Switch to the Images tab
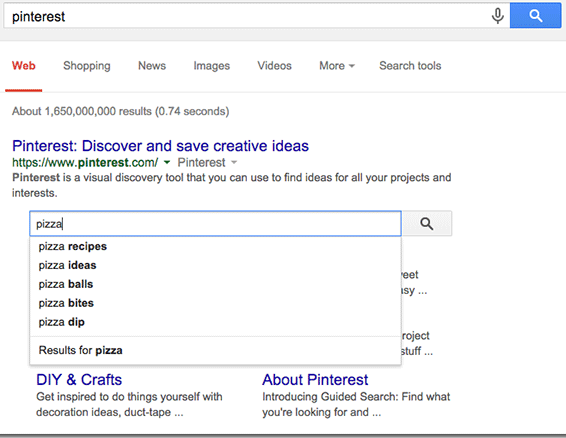 (212, 66)
